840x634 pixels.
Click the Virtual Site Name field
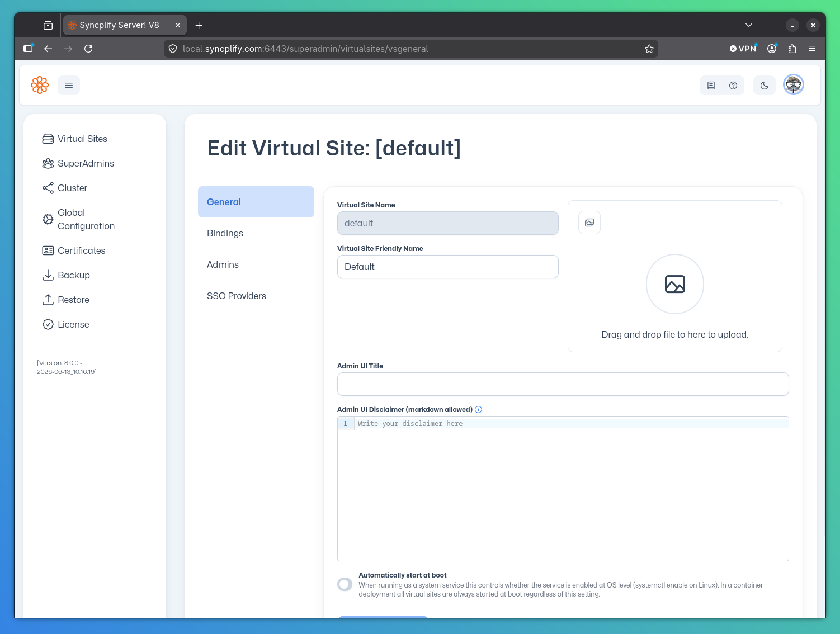tap(448, 223)
